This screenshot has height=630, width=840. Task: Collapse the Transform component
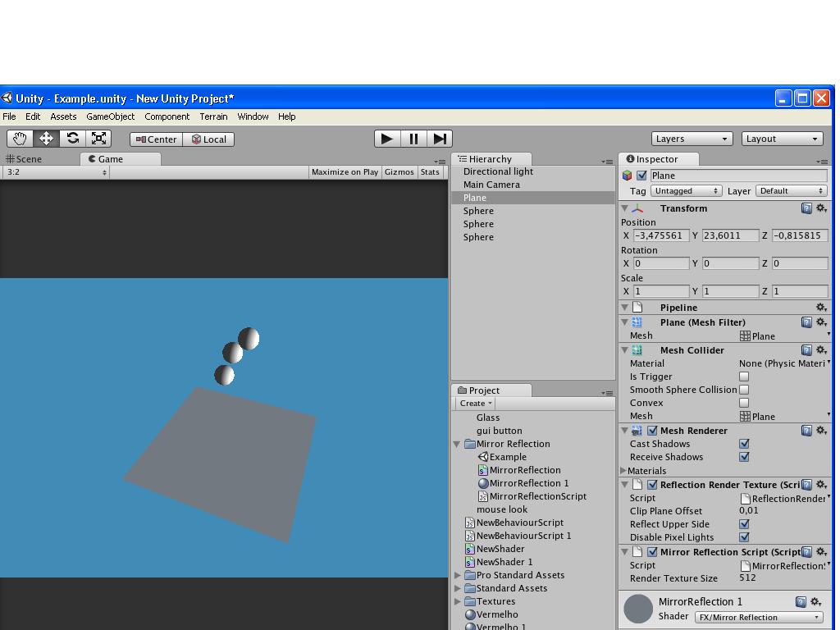625,208
